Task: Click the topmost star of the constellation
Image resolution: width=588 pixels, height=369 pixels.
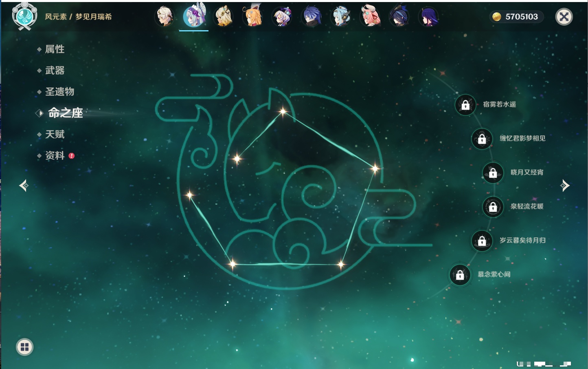Action: pos(283,111)
